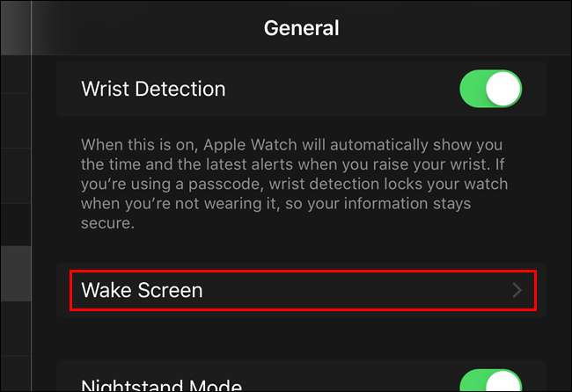Viewport: 572px width, 392px height.
Task: Tap empty space in Nightstand Mode row
Action: click(350, 381)
